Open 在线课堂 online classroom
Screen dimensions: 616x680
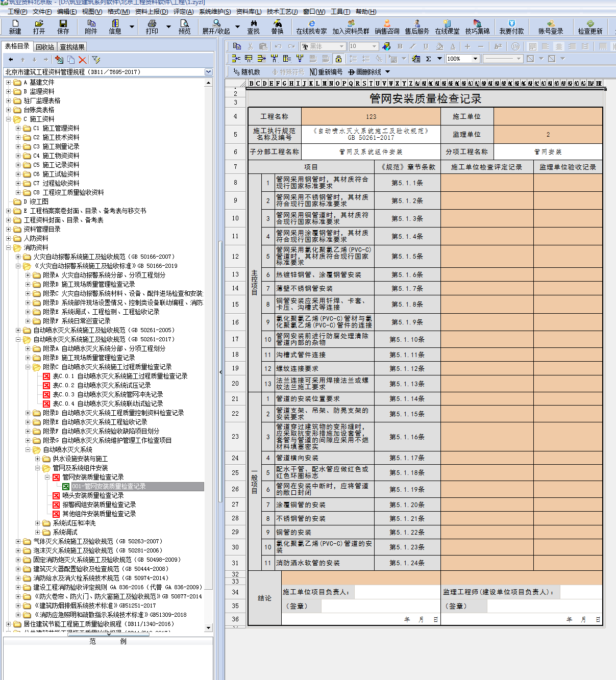click(448, 27)
